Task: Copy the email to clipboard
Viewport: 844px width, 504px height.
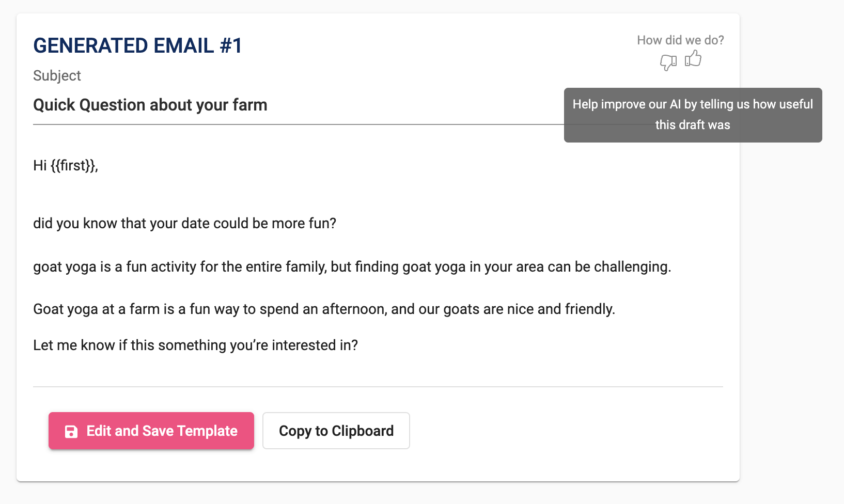Action: (x=336, y=431)
